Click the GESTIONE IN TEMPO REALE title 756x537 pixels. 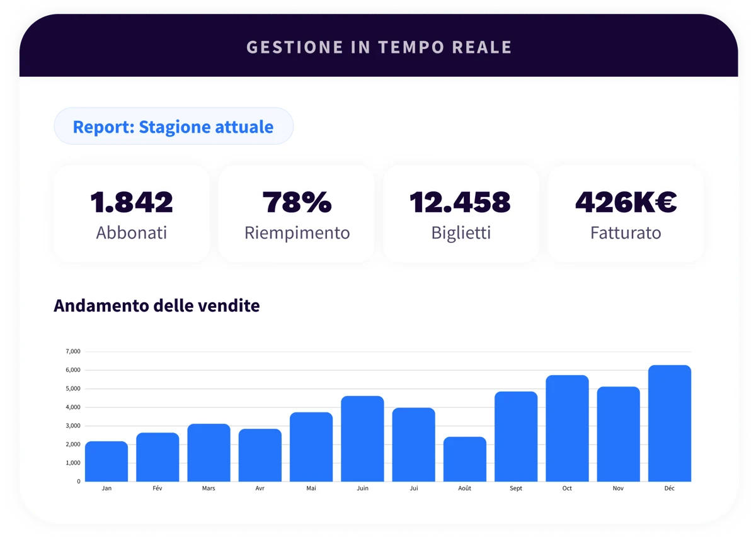click(379, 47)
